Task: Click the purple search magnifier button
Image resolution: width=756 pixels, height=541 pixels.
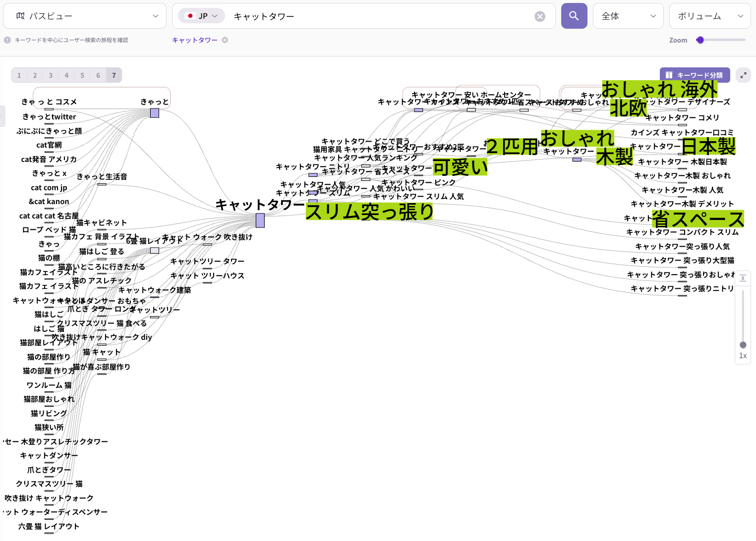Action: point(574,16)
